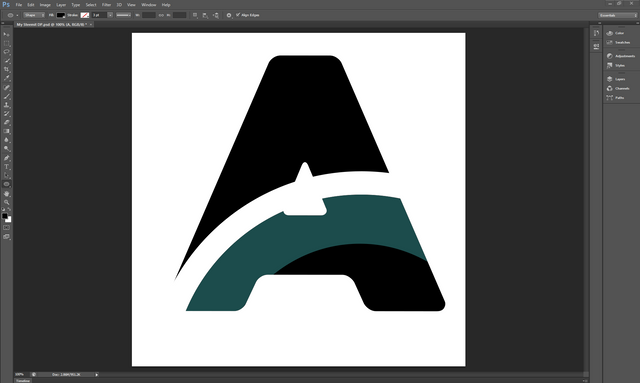Change screen mode from toolbar bottom
This screenshot has width=640, height=383.
[7, 236]
